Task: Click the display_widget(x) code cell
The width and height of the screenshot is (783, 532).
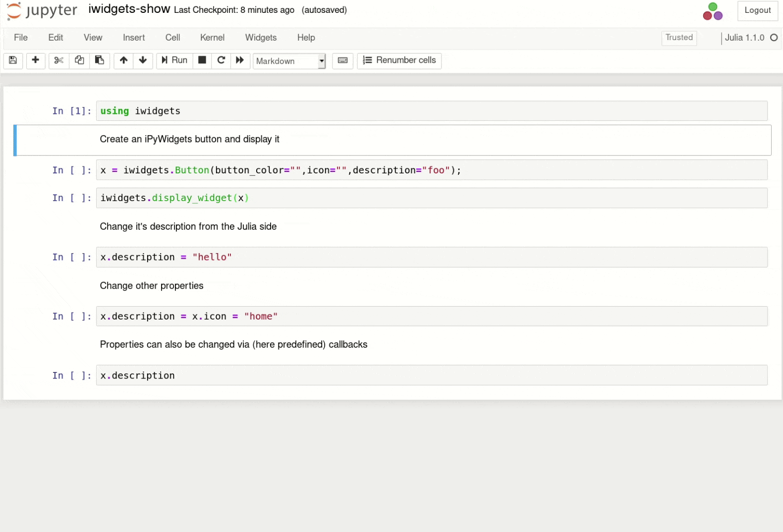Action: (432, 198)
